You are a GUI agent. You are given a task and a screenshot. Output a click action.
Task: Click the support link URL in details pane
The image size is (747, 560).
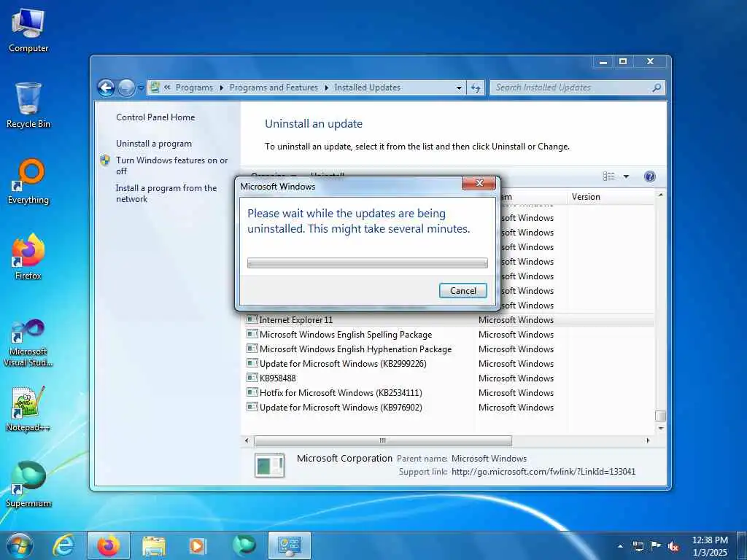(x=543, y=472)
